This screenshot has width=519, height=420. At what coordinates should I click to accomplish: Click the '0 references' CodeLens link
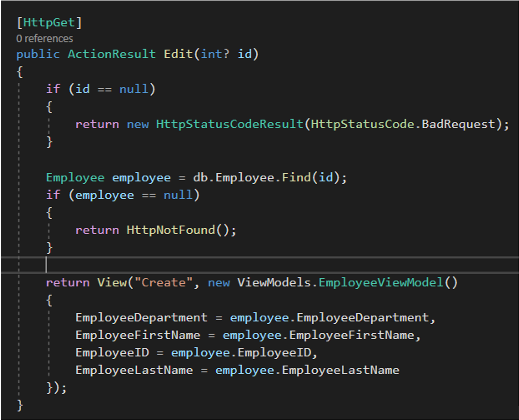44,39
